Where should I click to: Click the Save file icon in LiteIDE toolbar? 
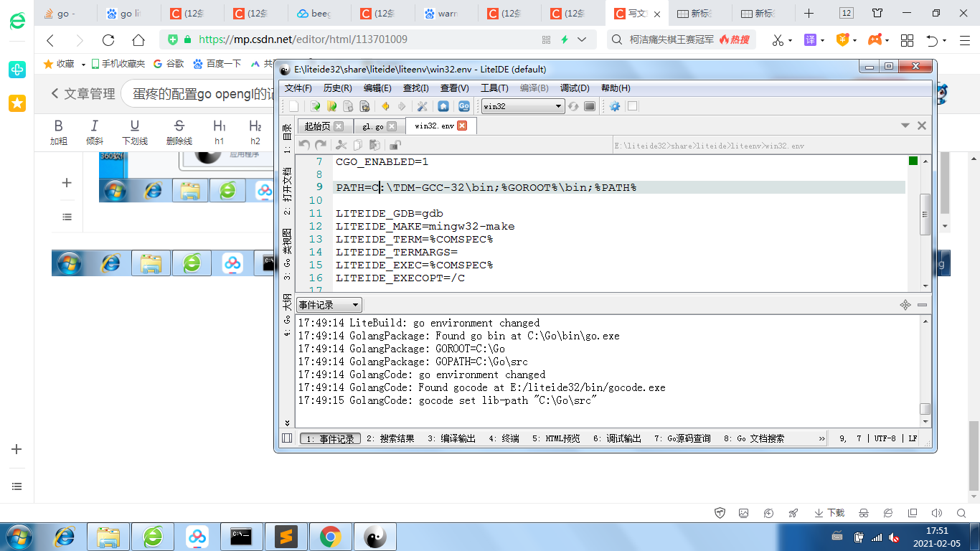[x=348, y=106]
